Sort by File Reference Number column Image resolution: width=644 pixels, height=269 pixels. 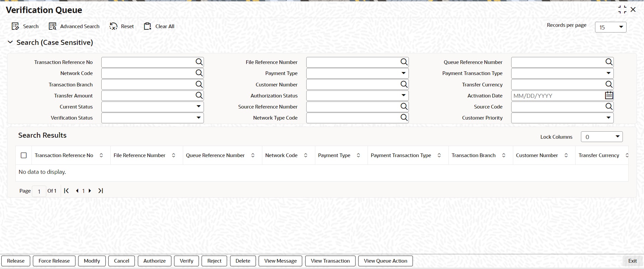pos(173,155)
